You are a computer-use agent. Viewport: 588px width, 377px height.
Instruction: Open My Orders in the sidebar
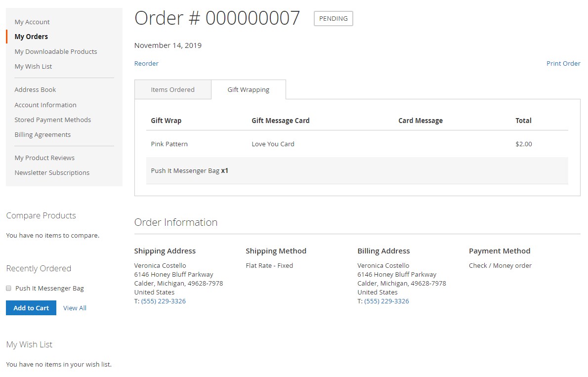(31, 37)
